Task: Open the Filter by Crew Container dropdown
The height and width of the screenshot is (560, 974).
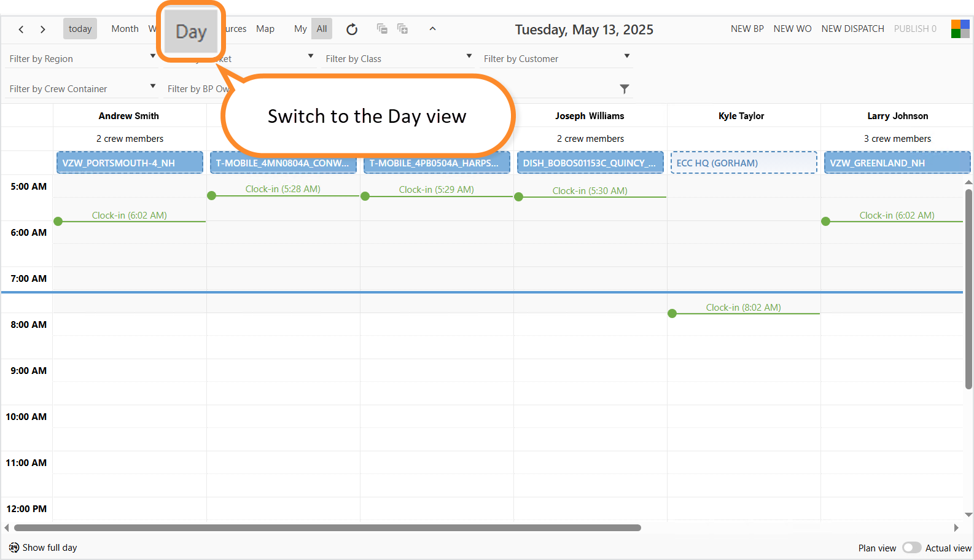Action: point(82,88)
